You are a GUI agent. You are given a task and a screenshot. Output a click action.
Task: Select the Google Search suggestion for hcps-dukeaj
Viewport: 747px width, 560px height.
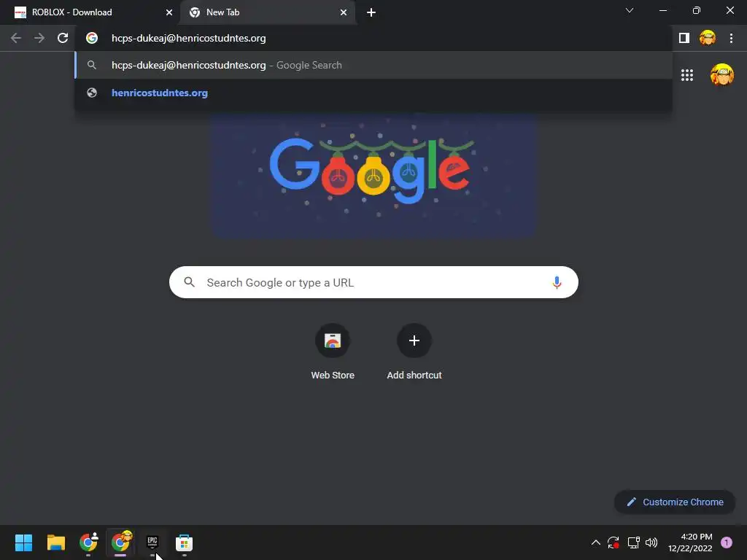coord(373,65)
